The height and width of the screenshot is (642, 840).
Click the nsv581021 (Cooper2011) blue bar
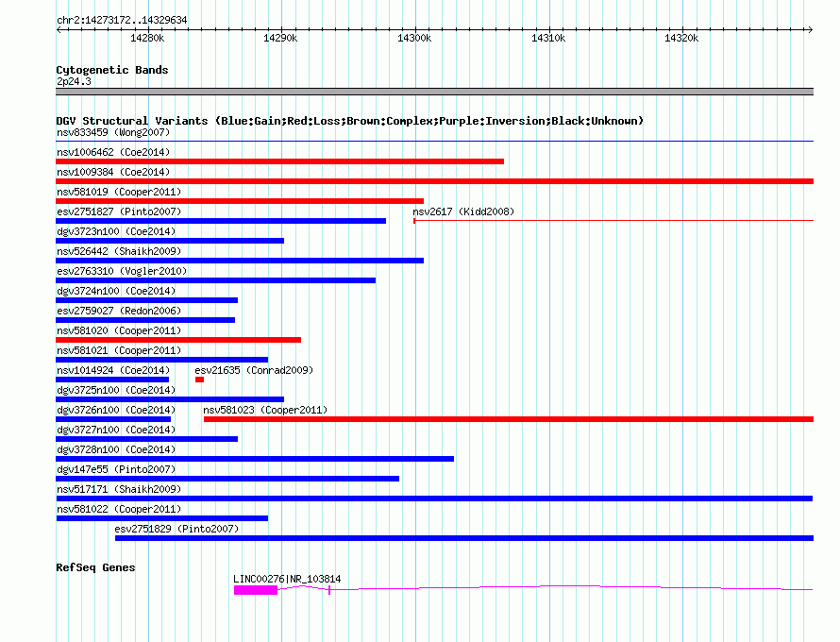pos(161,360)
